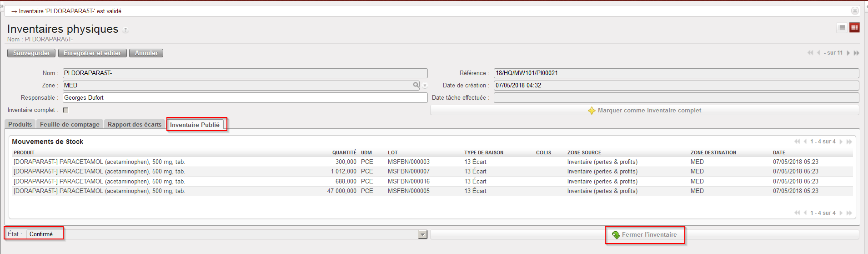
Task: Open the Produits tab
Action: click(x=20, y=124)
